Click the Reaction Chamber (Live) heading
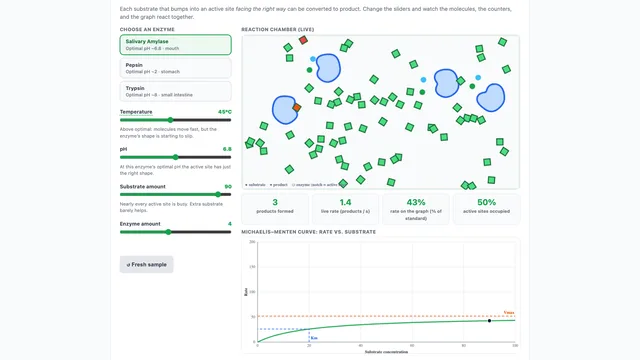640x360 pixels. (278, 29)
